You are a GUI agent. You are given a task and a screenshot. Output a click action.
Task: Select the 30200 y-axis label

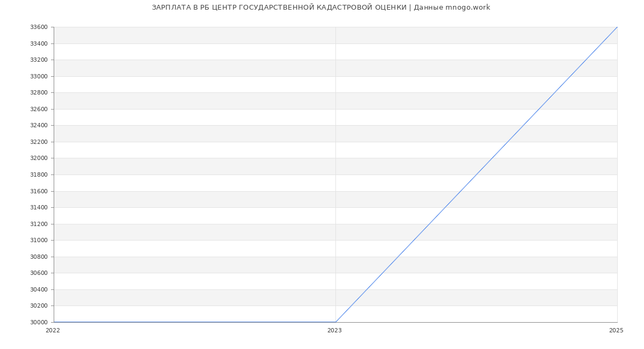point(39,306)
